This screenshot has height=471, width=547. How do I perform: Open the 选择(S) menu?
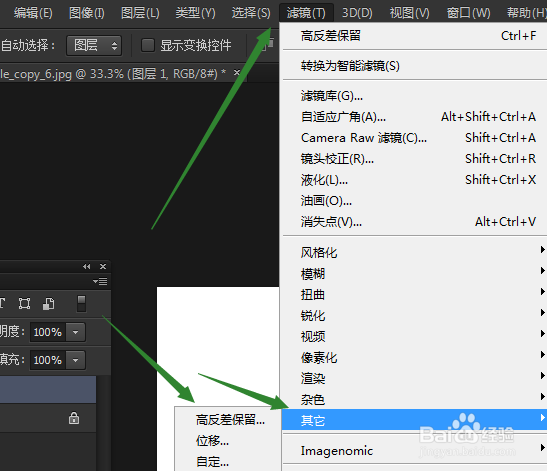[x=251, y=13]
